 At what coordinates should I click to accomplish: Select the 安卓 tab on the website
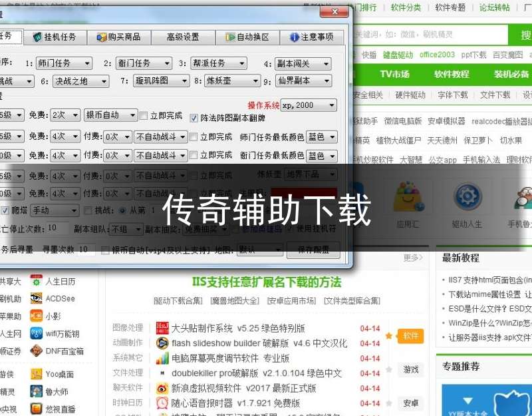point(411,403)
